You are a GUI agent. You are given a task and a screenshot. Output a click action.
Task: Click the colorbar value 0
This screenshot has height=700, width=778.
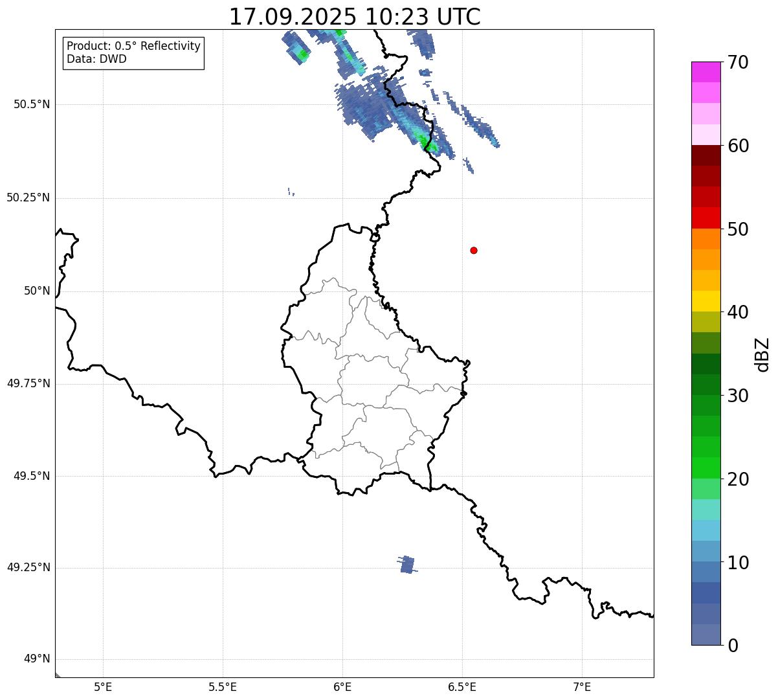pyautogui.click(x=733, y=646)
